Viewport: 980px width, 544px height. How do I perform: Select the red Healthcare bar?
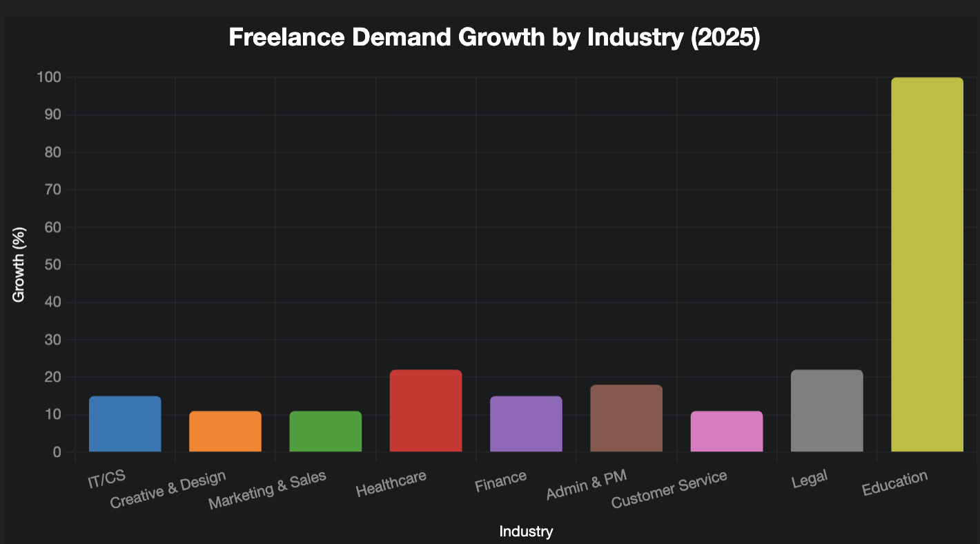coord(426,411)
